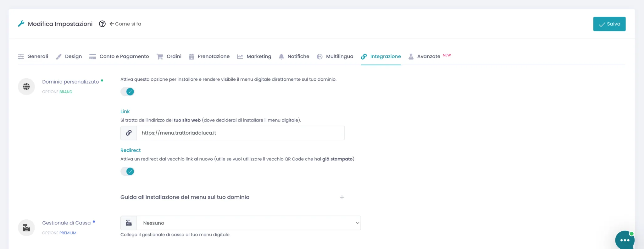Screen dimensions: 644x249
Task: Click the OPZIONE PREMIUM label
Action: click(59, 233)
